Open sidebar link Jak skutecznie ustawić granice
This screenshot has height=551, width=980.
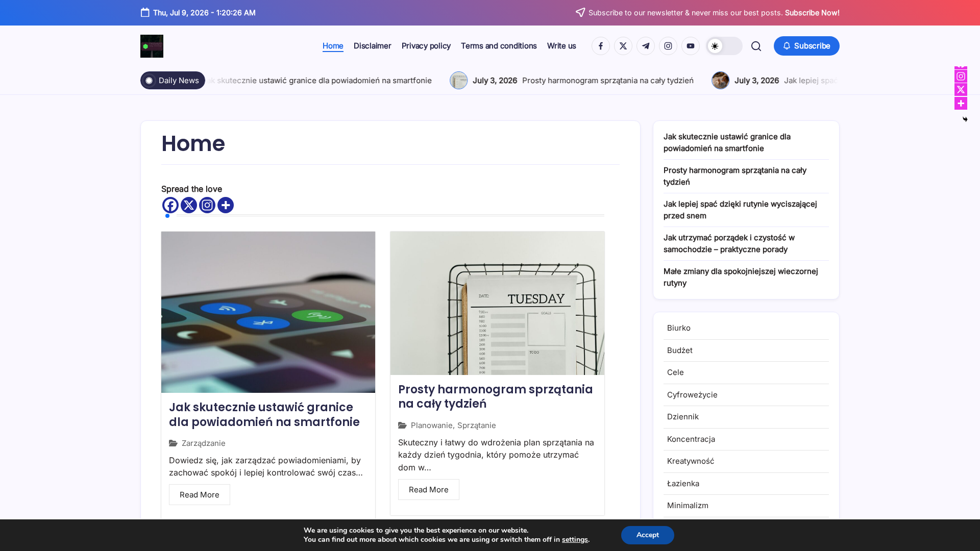click(727, 142)
